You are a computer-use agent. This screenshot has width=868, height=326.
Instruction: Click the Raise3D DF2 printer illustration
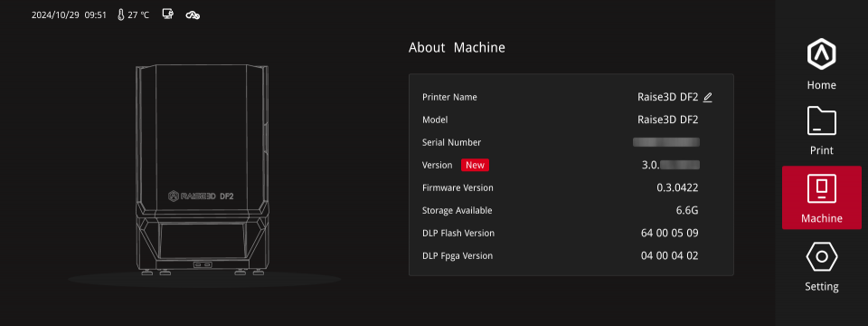coord(203,169)
